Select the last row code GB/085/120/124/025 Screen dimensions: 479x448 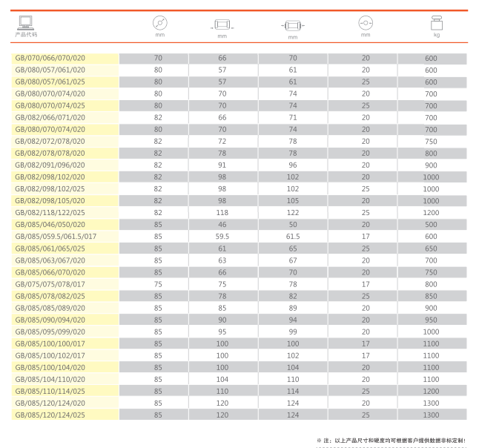pos(50,414)
